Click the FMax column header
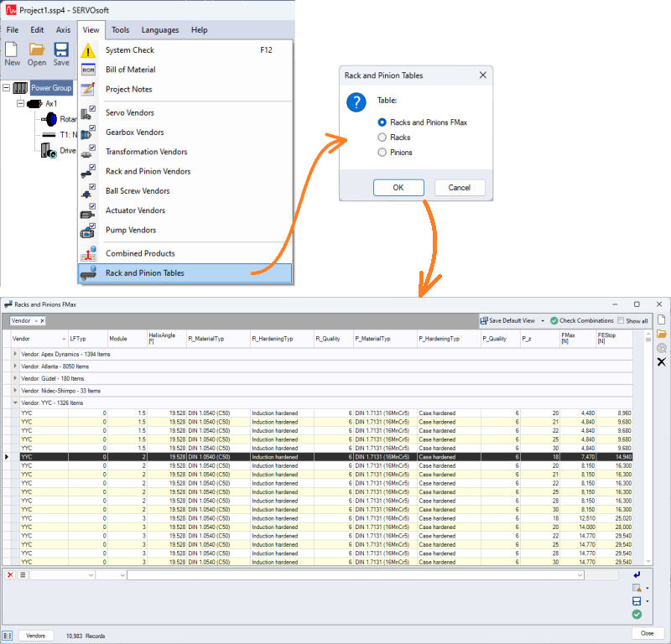The image size is (671, 644). click(568, 338)
